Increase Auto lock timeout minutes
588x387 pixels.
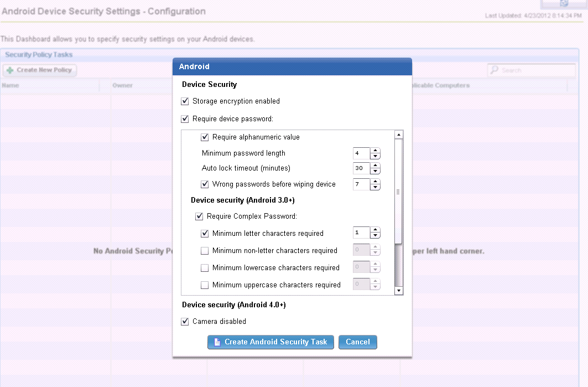pos(376,166)
